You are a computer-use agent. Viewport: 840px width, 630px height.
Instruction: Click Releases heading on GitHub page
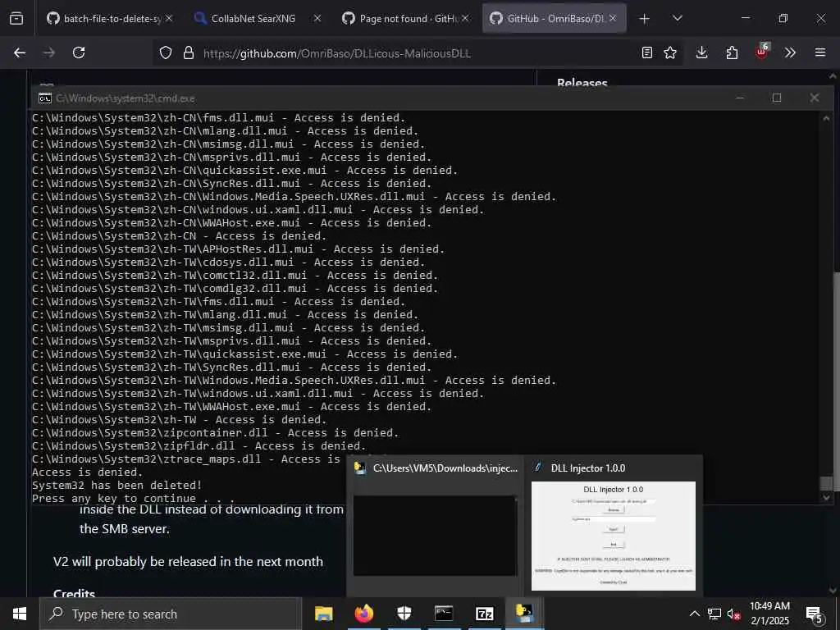click(x=582, y=83)
